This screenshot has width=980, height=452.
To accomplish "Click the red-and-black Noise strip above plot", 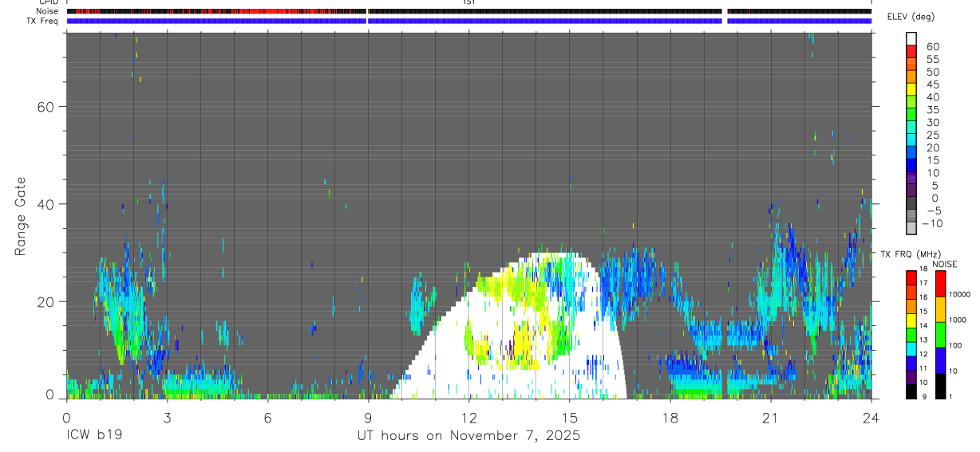I will click(x=469, y=11).
